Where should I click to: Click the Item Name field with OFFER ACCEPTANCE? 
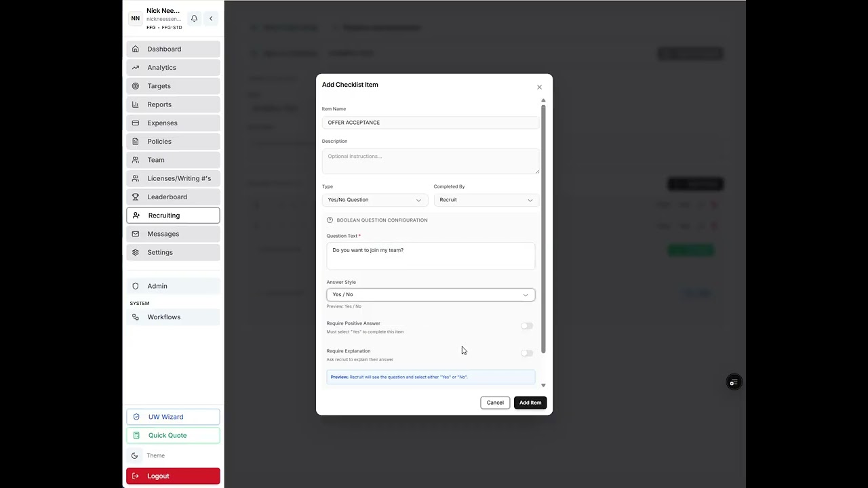click(x=431, y=123)
